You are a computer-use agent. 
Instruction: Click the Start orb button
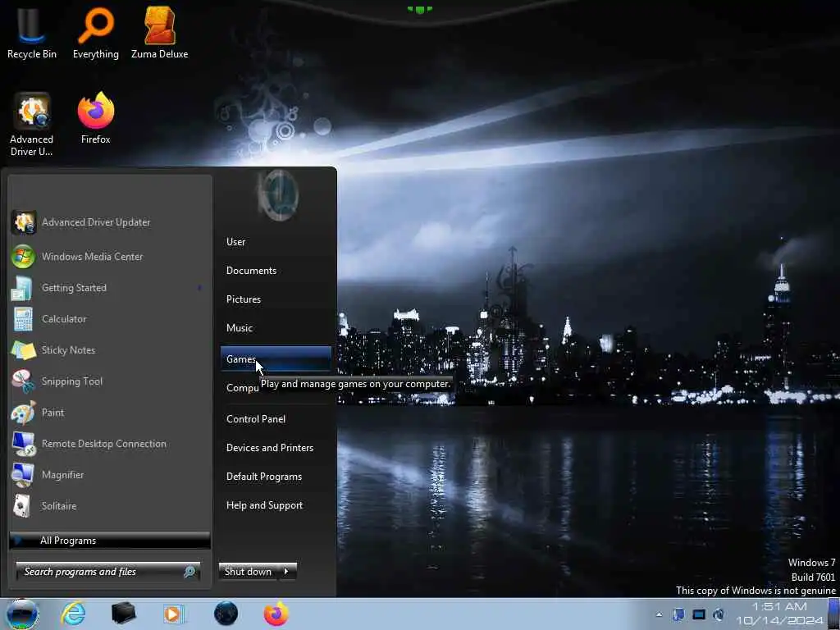click(x=22, y=614)
